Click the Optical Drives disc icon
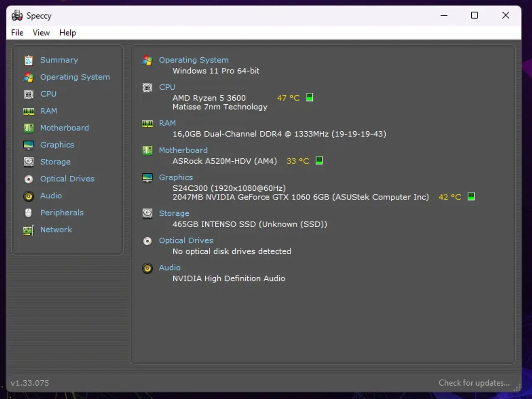 tap(28, 179)
